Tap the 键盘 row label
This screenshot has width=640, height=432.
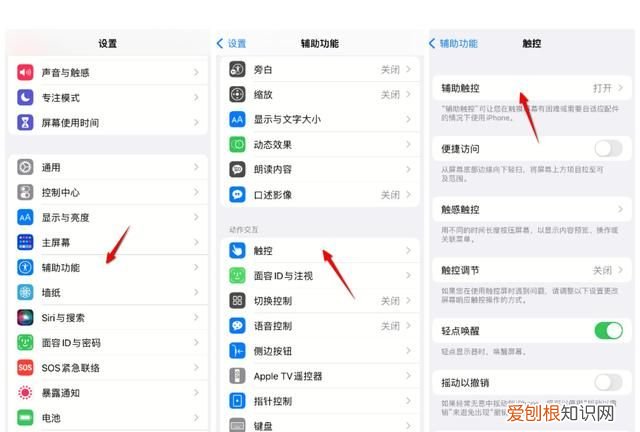(x=263, y=426)
